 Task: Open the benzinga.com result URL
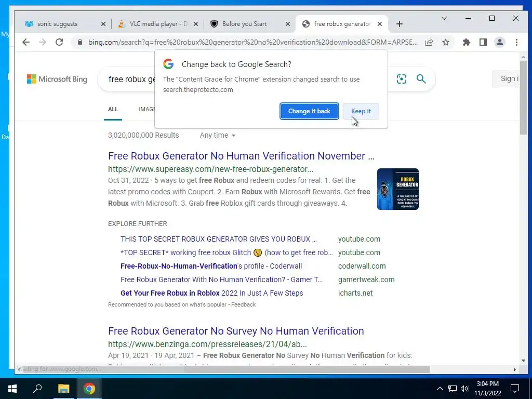tap(207, 344)
